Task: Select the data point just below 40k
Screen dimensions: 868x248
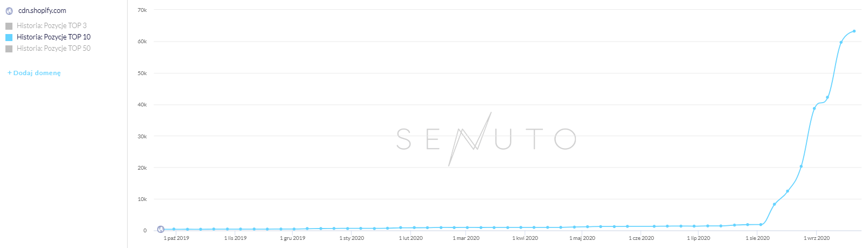Action: coord(814,109)
